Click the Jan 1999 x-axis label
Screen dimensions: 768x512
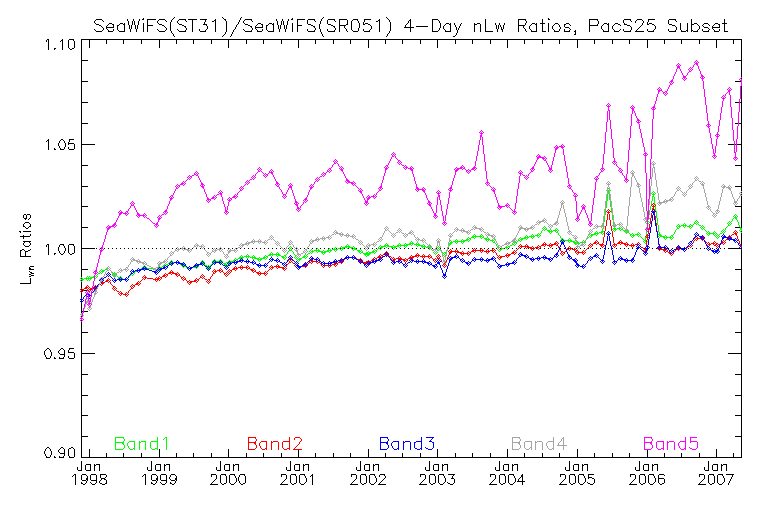click(159, 473)
